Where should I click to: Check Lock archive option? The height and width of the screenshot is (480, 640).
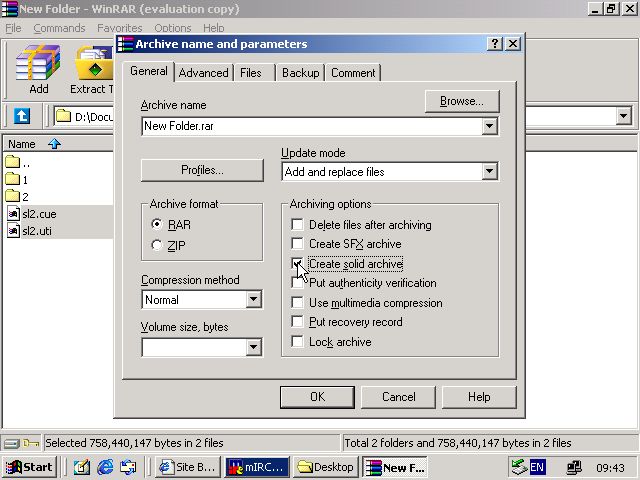click(x=298, y=341)
